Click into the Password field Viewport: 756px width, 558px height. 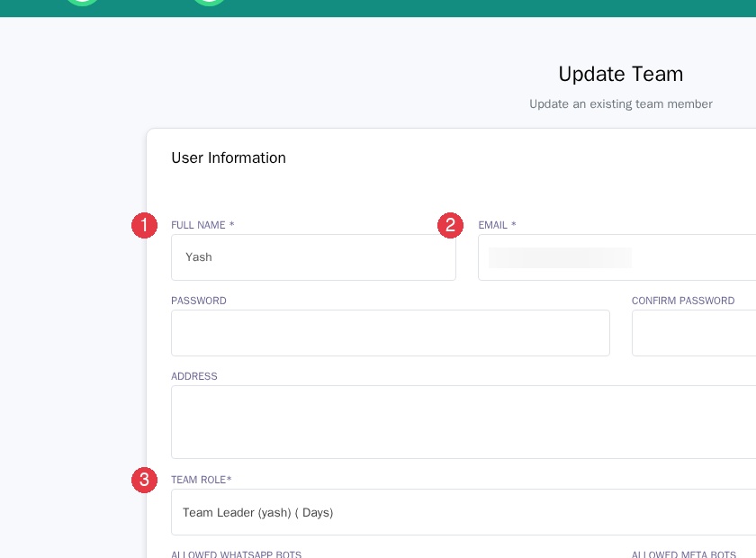(x=391, y=333)
